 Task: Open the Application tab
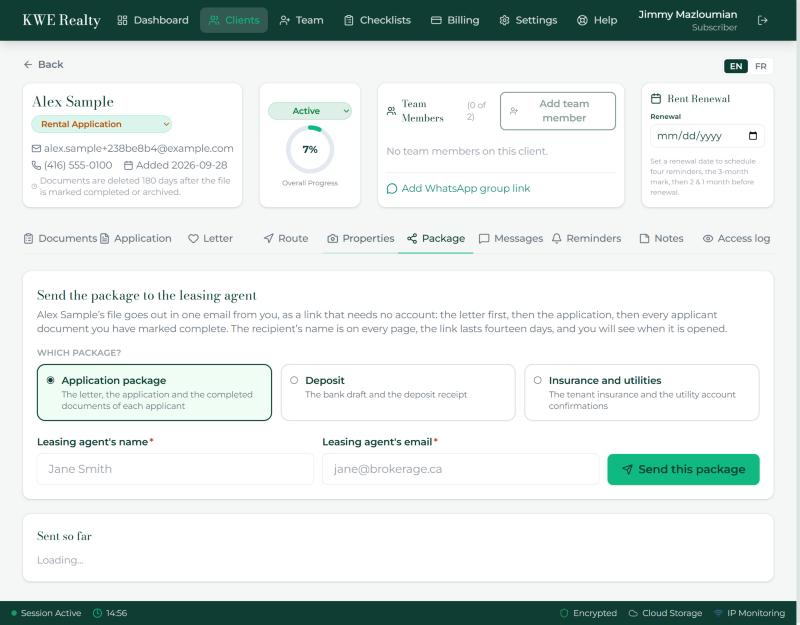(136, 238)
